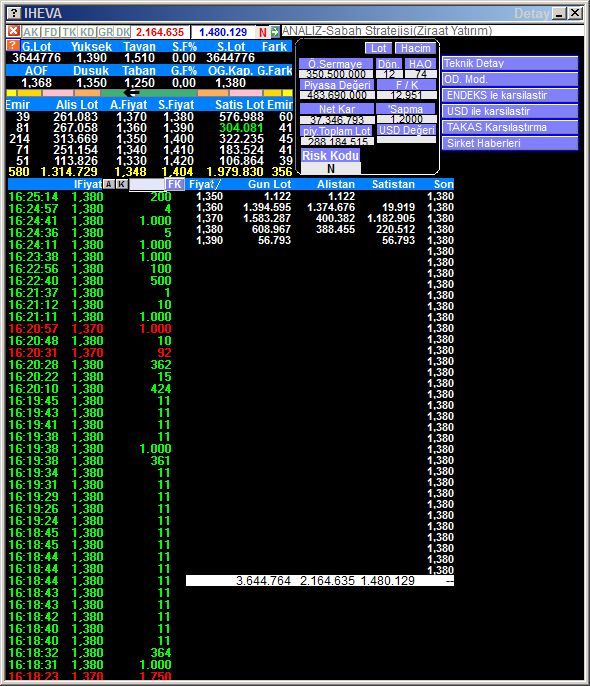
Task: Click the small K button beside IFiyat
Action: point(122,184)
